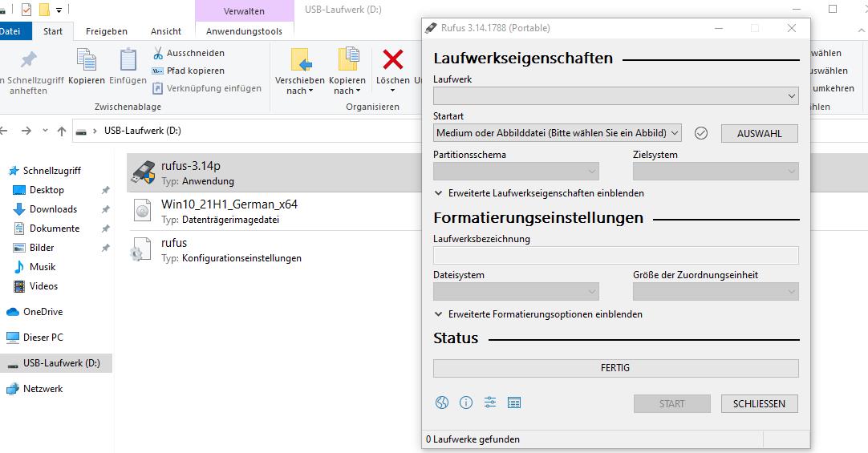Select Win10_21H1_German_x64 disk image icon
Viewport: 868px width, 453px height.
[x=142, y=212]
